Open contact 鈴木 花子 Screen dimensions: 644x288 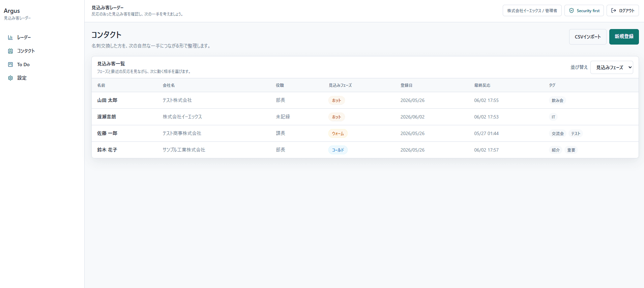point(107,150)
